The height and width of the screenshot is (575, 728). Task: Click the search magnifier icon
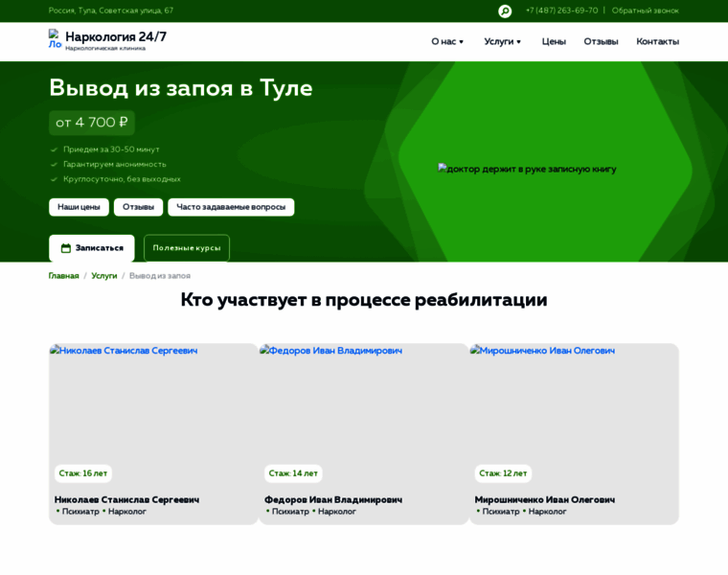pos(505,11)
